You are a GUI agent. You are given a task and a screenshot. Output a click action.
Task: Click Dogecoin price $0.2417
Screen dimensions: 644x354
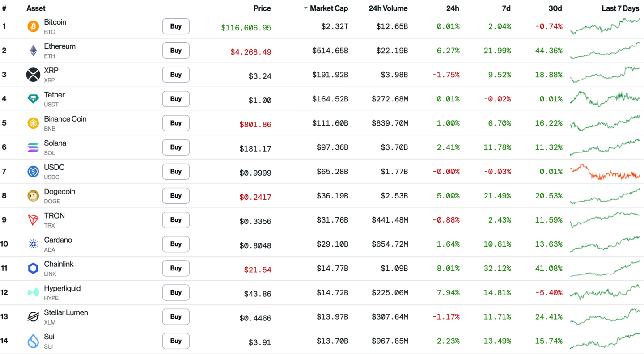255,197
